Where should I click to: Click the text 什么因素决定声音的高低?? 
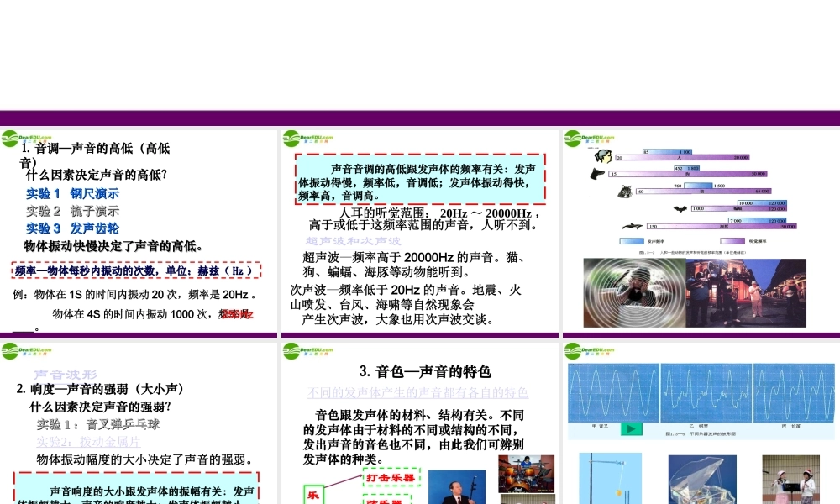97,175
